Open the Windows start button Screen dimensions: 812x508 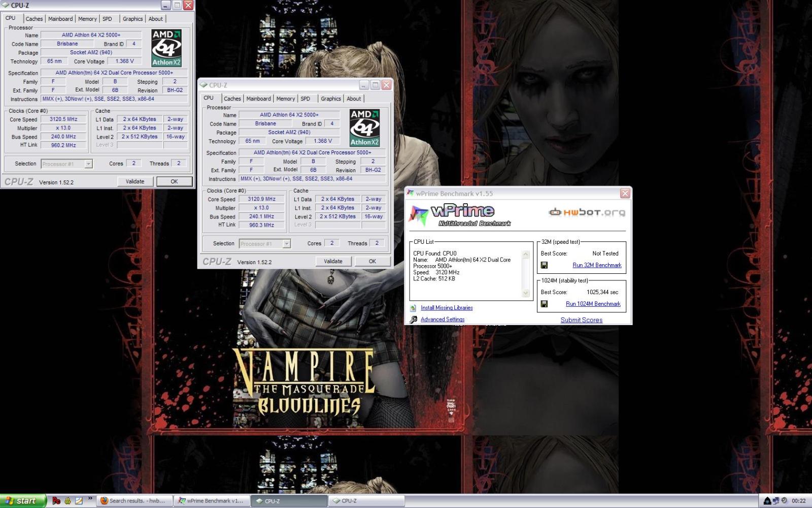click(23, 501)
